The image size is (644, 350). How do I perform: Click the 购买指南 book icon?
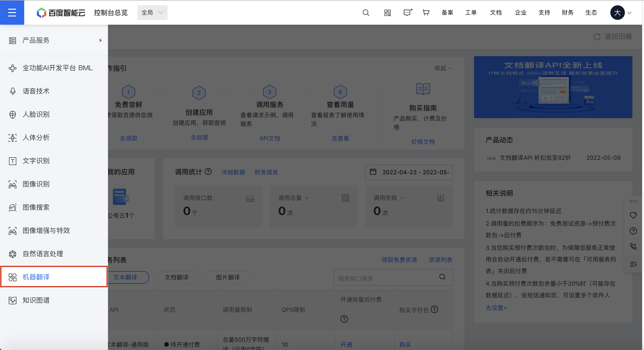[x=423, y=89]
